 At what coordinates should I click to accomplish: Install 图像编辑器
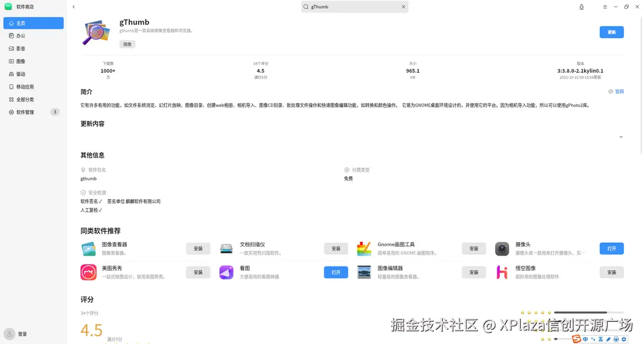[473, 272]
